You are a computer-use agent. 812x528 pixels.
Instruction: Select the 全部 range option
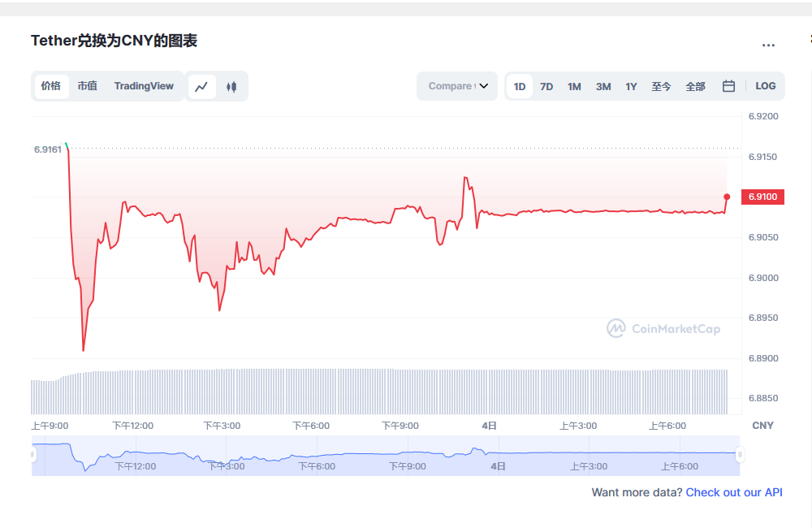pos(695,85)
